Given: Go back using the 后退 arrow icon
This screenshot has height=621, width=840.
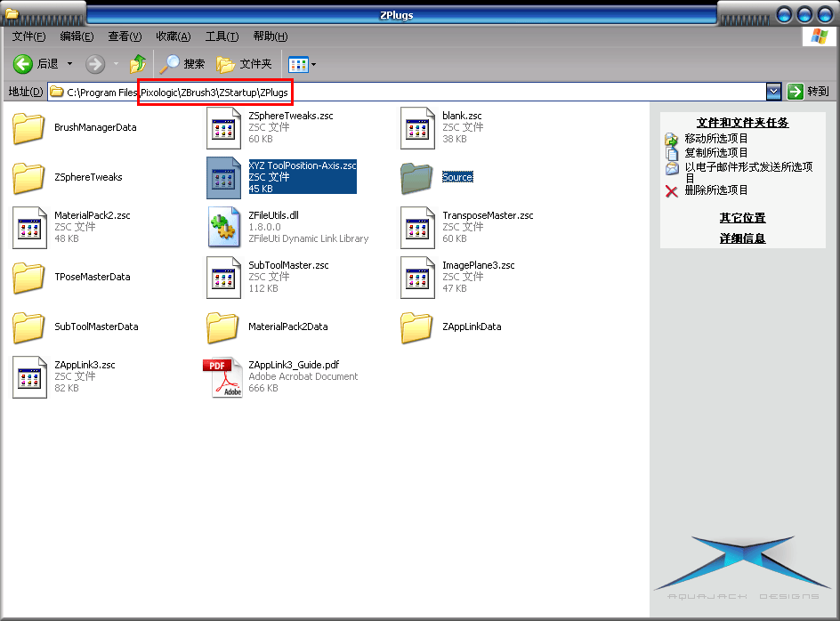Looking at the screenshot, I should click(22, 64).
